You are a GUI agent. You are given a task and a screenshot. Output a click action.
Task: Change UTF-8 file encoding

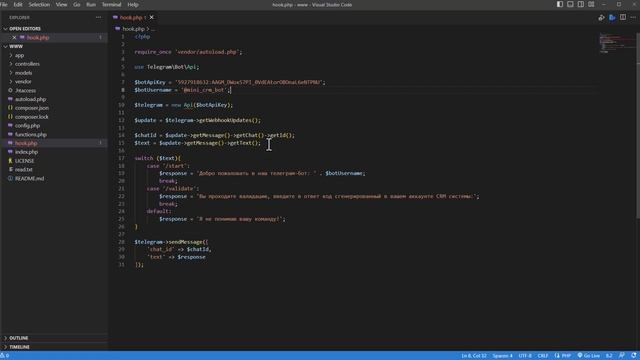point(525,356)
